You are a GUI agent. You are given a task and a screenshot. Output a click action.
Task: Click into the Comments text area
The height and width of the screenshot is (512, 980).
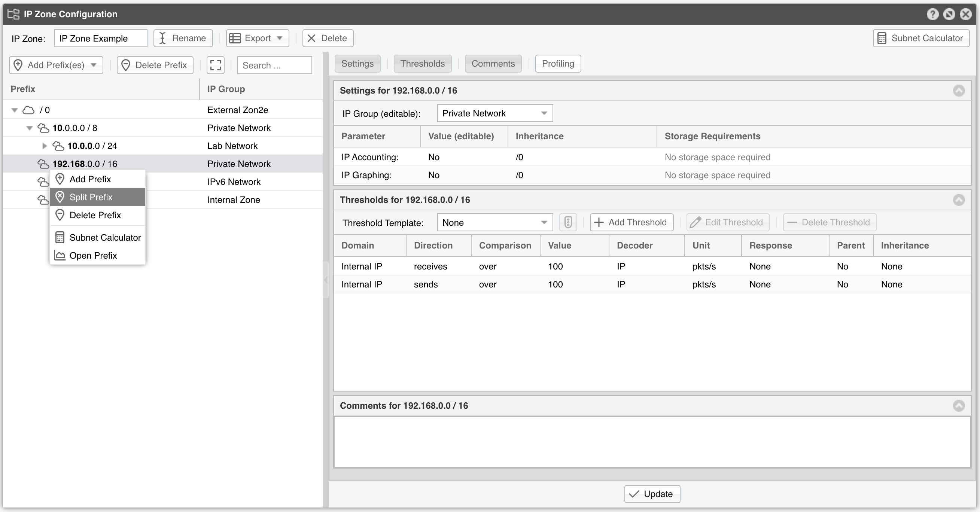click(652, 442)
